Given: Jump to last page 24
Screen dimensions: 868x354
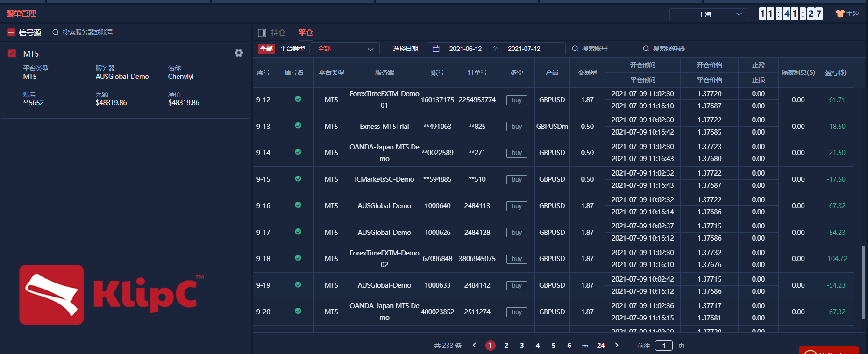Looking at the screenshot, I should (x=601, y=346).
